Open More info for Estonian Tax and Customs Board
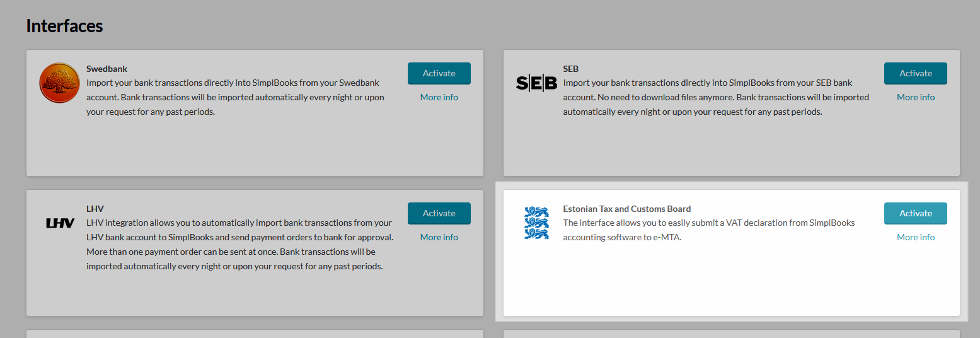This screenshot has height=338, width=980. point(916,237)
